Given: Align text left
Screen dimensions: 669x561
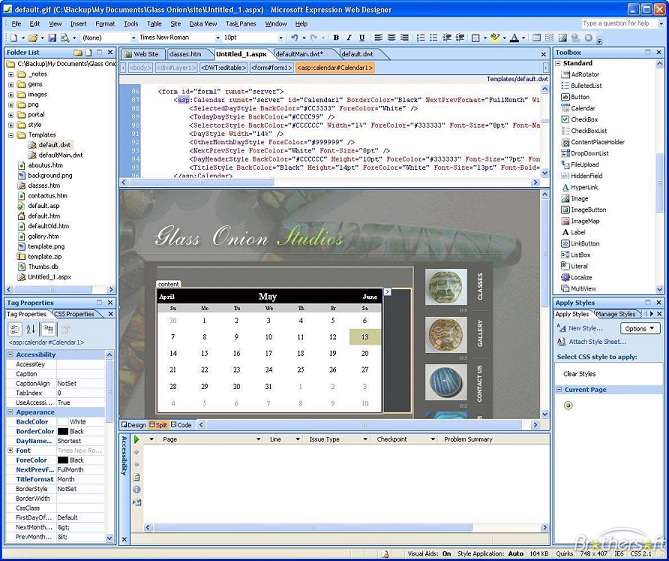Looking at the screenshot, I should point(378,38).
